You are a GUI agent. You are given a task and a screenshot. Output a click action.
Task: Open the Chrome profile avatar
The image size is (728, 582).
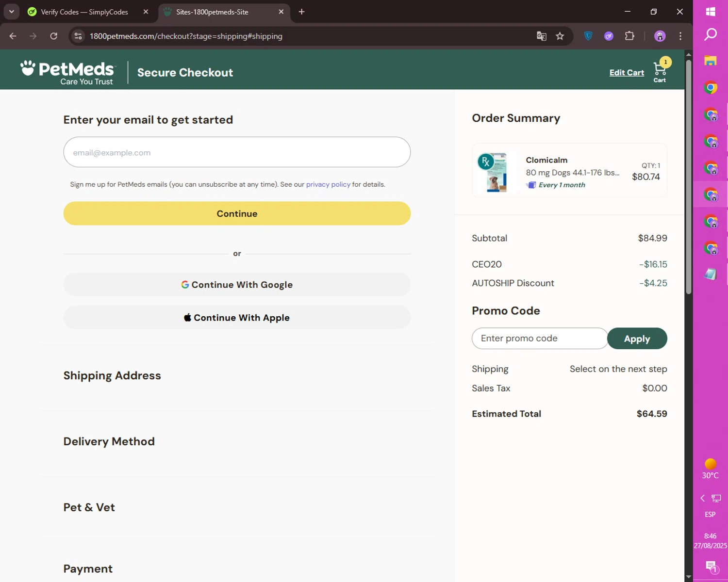(660, 36)
